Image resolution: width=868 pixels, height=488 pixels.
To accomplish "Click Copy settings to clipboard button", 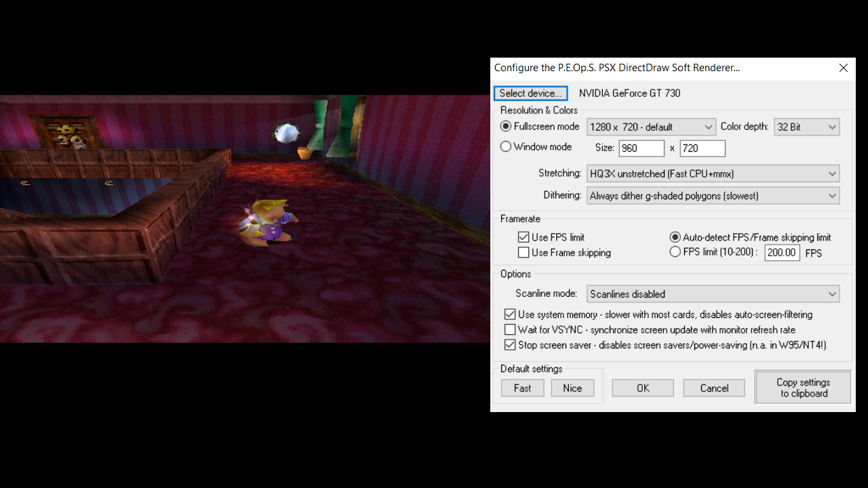I will tap(804, 388).
